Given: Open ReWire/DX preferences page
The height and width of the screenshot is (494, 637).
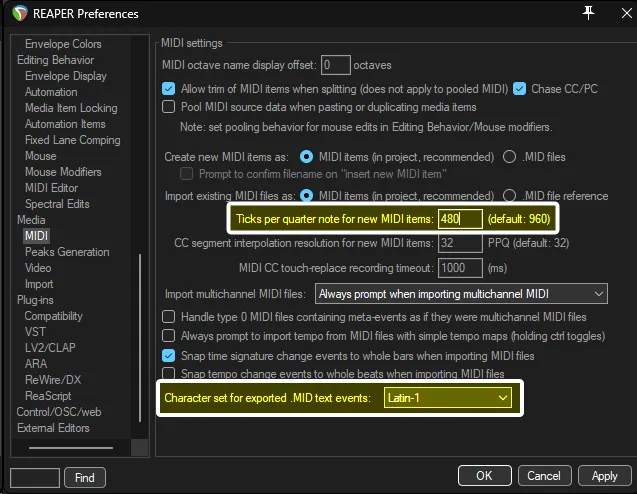Looking at the screenshot, I should tap(53, 380).
